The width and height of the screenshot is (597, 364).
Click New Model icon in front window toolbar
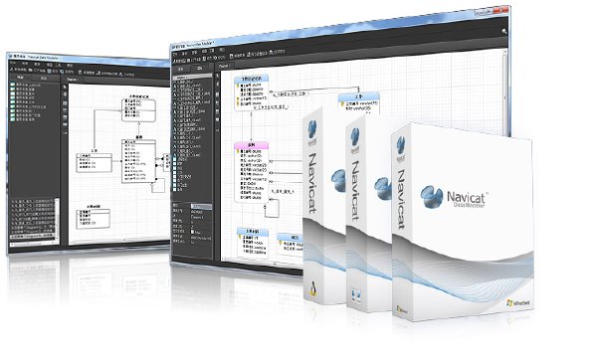tap(174, 61)
